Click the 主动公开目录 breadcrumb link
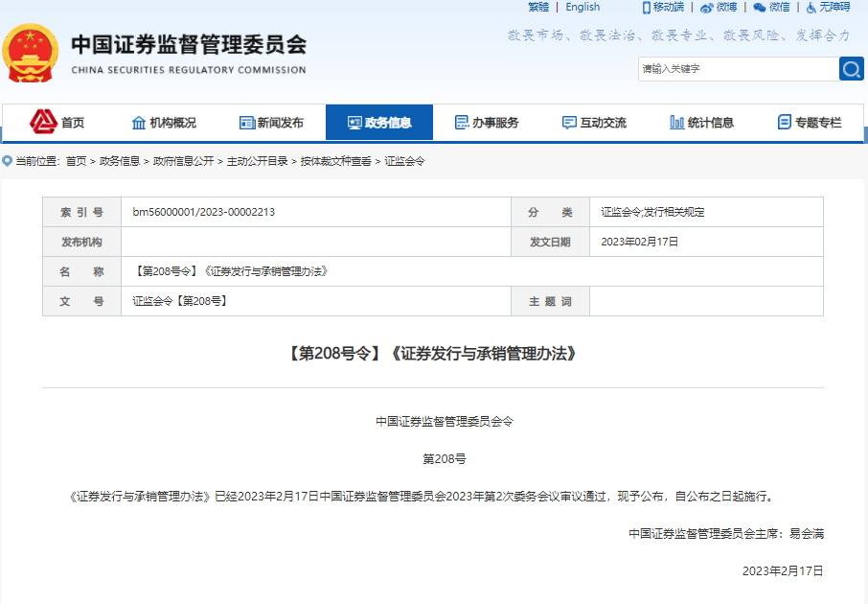The image size is (868, 604). (x=257, y=161)
